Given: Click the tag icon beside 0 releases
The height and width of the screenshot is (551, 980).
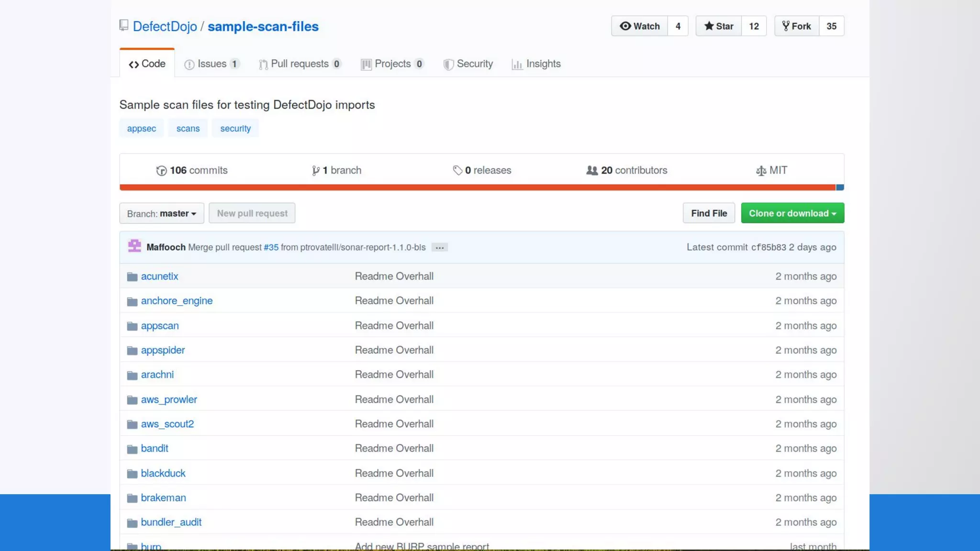Looking at the screenshot, I should pyautogui.click(x=457, y=170).
